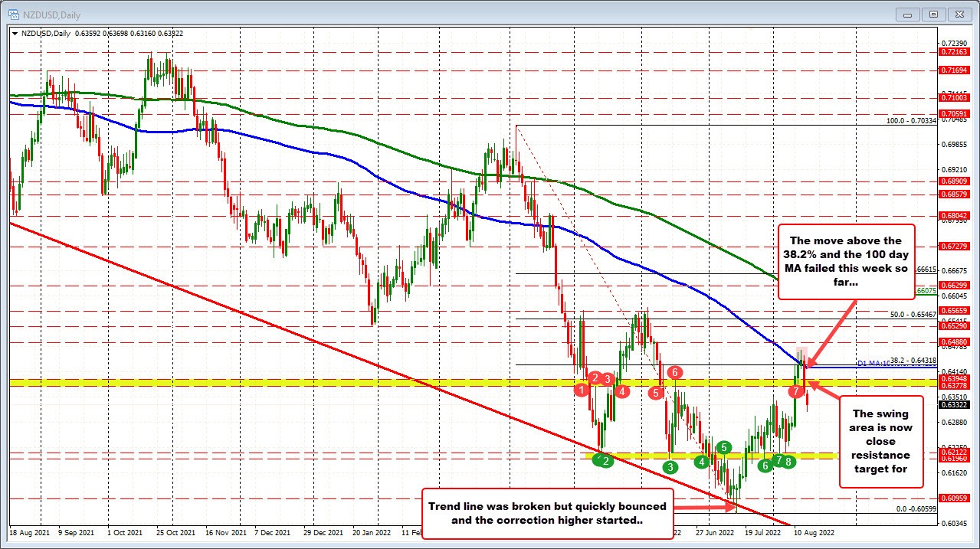980x549 pixels.
Task: Click the 0.60345 price scale value
Action: 953,523
